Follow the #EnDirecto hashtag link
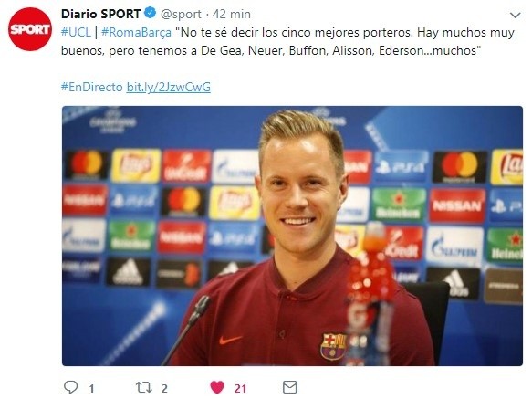Image resolution: width=532 pixels, height=399 pixels. point(91,88)
